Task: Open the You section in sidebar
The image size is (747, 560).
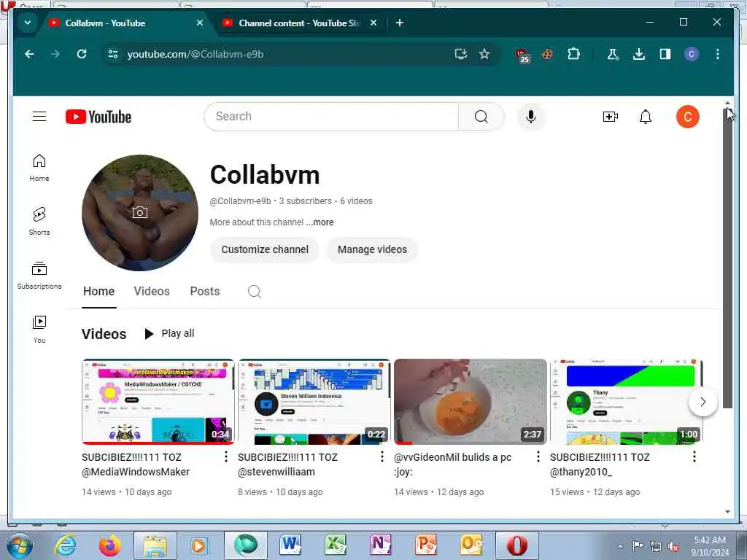Action: pos(39,330)
